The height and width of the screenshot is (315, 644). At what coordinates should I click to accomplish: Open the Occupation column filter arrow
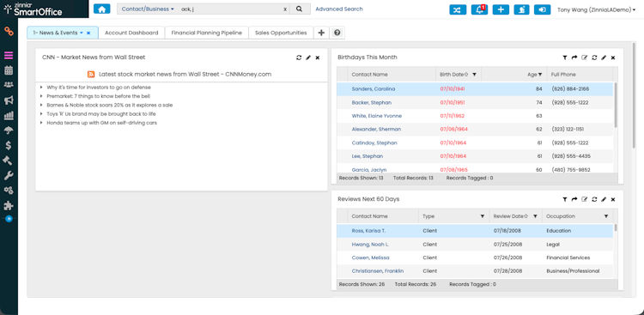click(x=606, y=216)
